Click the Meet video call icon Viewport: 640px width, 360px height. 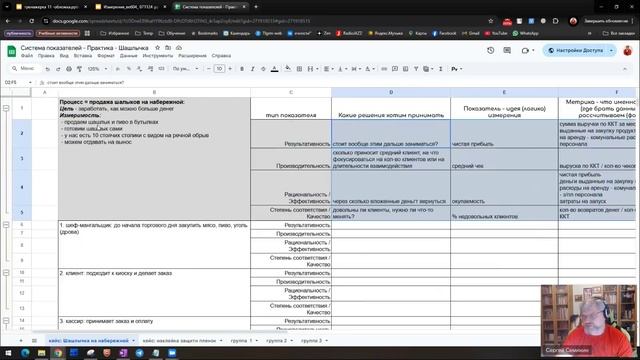tap(525, 50)
